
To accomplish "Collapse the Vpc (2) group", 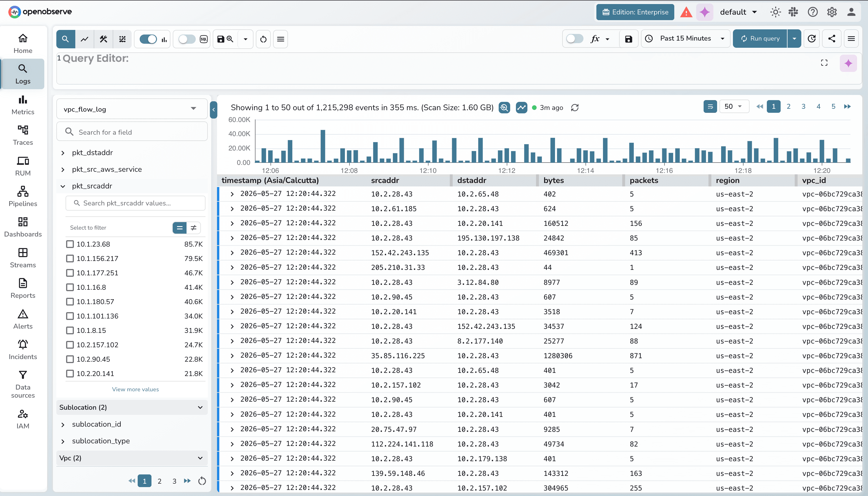I will [x=132, y=458].
